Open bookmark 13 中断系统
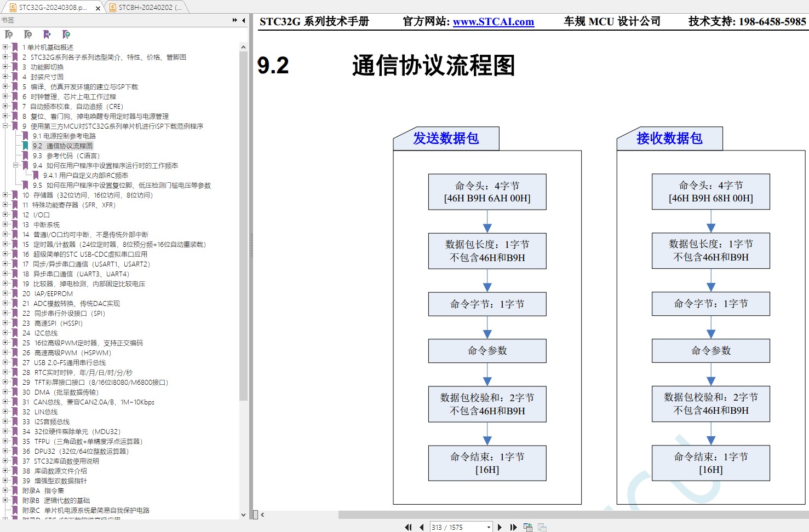 point(41,224)
